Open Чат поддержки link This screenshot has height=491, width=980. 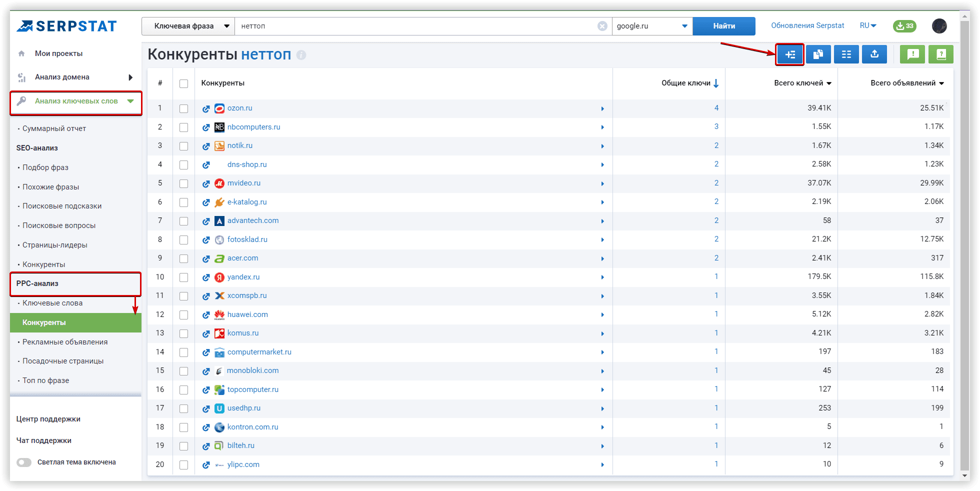44,440
